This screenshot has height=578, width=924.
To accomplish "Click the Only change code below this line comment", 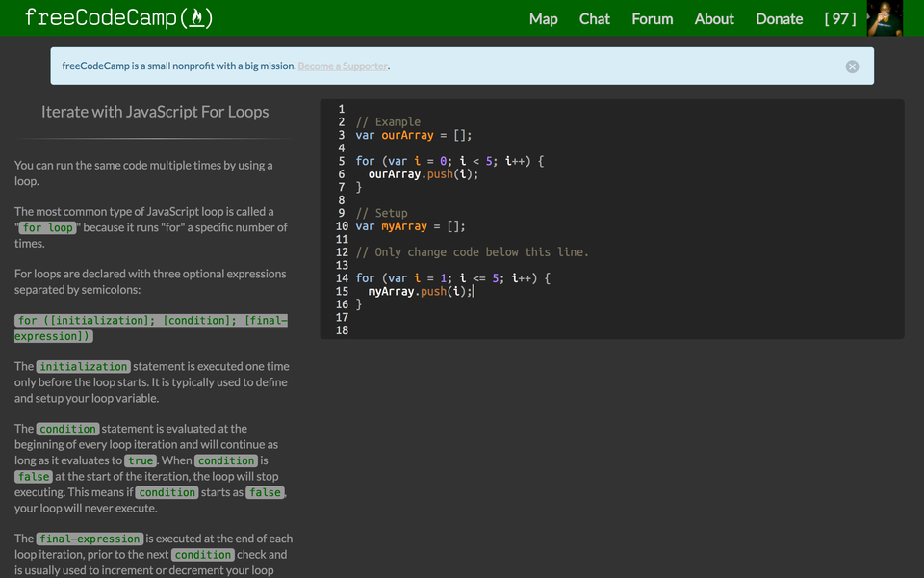I will pyautogui.click(x=472, y=251).
